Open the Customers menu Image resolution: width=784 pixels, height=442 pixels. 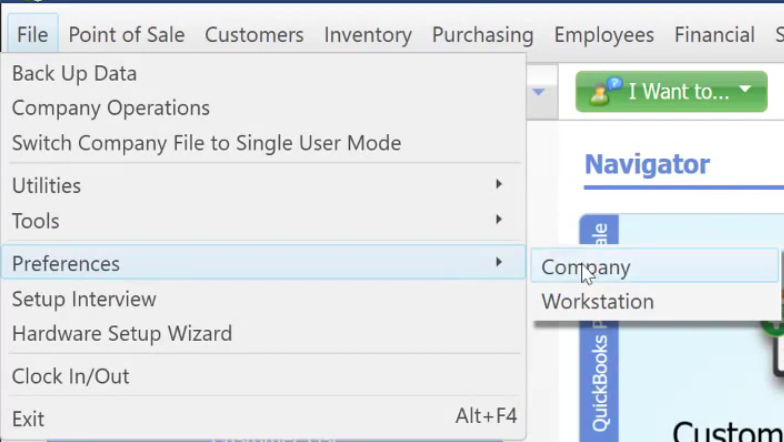click(x=254, y=34)
